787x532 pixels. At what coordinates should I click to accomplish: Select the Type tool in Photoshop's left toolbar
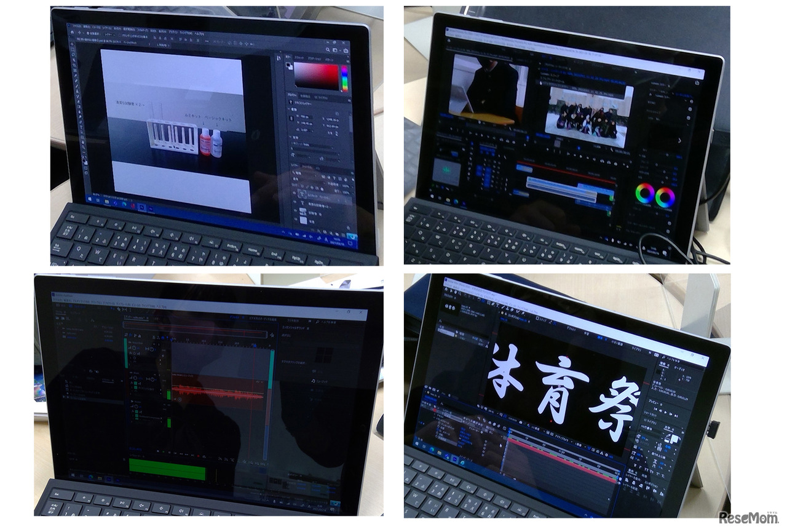(x=81, y=129)
